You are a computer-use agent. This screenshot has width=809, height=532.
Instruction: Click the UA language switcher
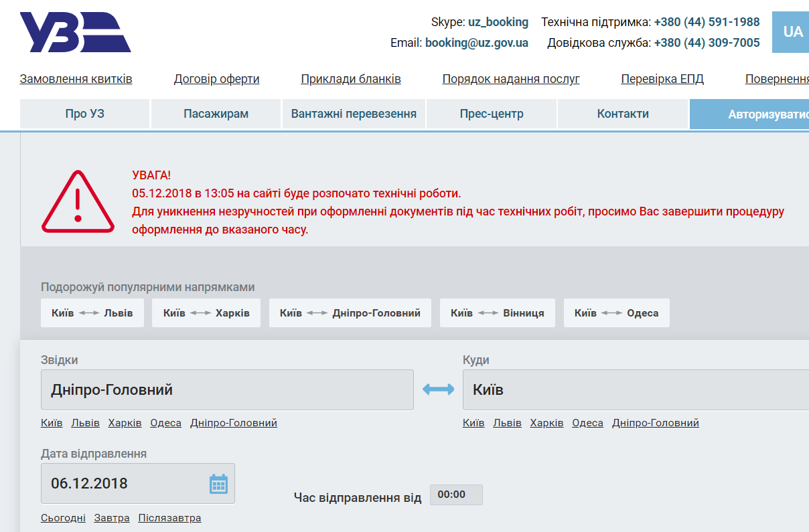coord(792,31)
